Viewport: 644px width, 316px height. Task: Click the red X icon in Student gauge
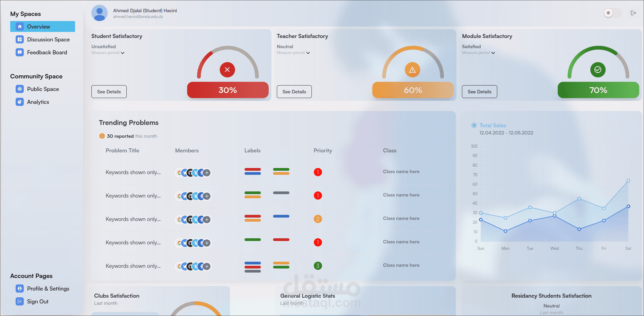pos(227,70)
